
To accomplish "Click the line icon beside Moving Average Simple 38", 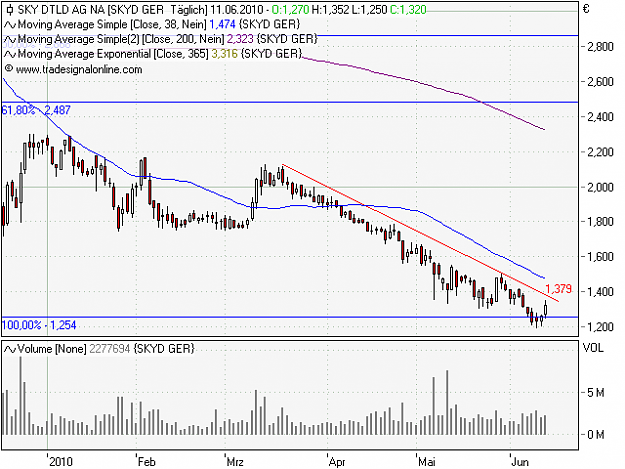I will point(10,25).
